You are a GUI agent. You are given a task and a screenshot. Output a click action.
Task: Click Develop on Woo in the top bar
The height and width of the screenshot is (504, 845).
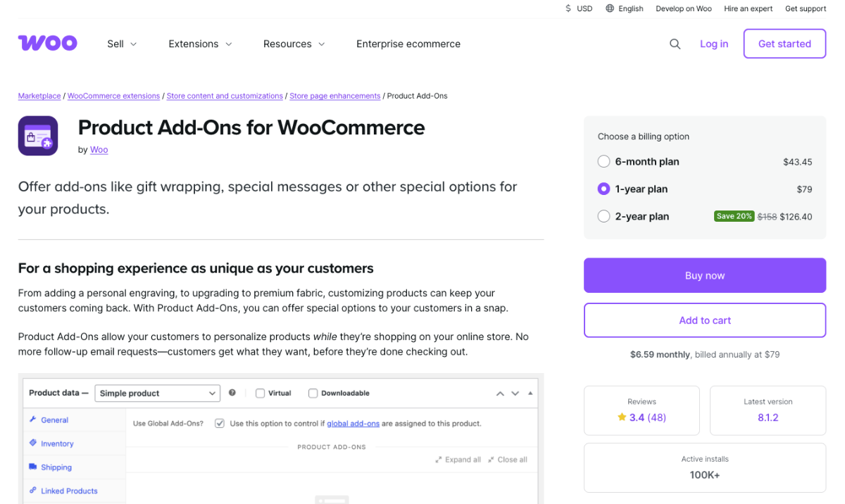683,8
